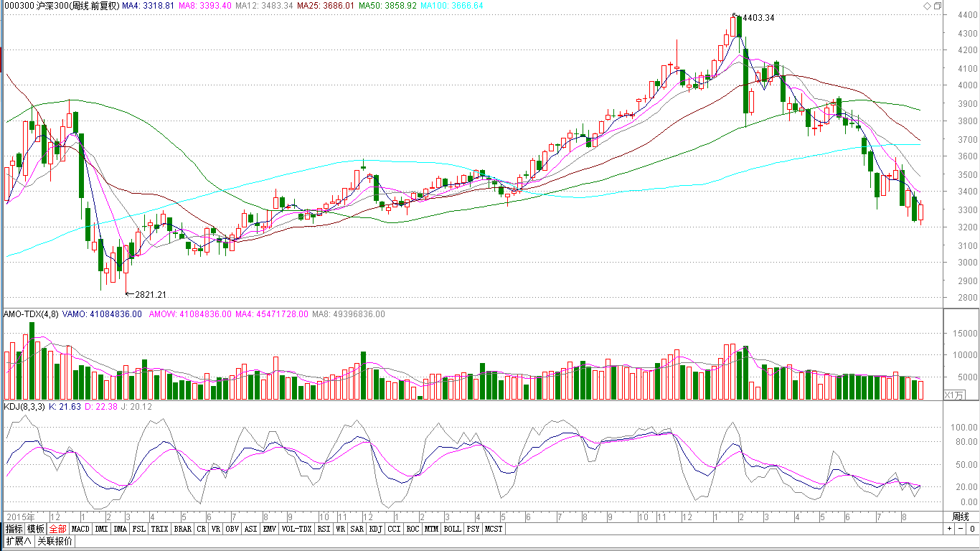Screen dimensions: 980x551
Task: Expand the 扩展 panel
Action: point(18,541)
